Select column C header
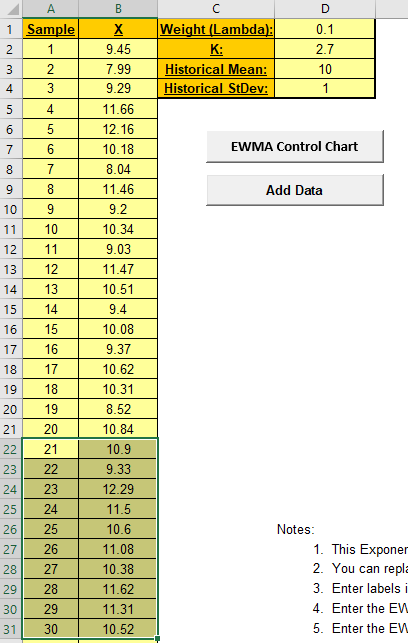408x643 pixels. coord(216,9)
